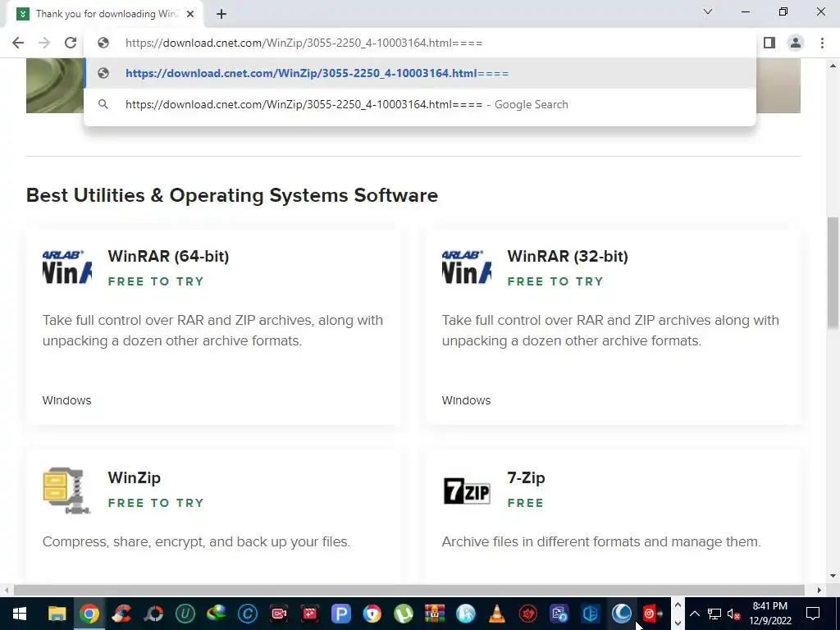Open Internet Download Manager taskbar icon
The height and width of the screenshot is (630, 840).
tap(217, 614)
